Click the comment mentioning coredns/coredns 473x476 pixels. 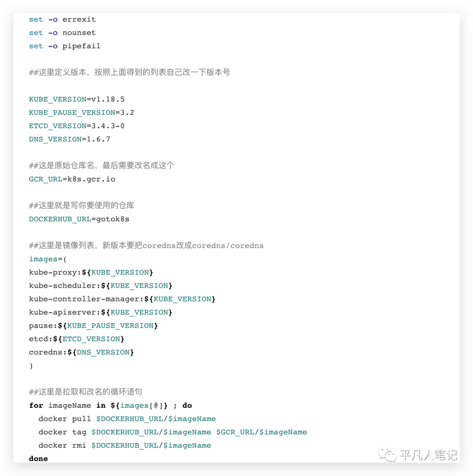pyautogui.click(x=146, y=245)
